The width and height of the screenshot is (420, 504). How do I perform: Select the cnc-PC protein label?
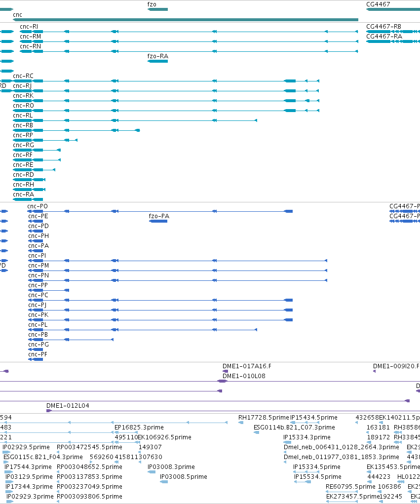[38, 295]
